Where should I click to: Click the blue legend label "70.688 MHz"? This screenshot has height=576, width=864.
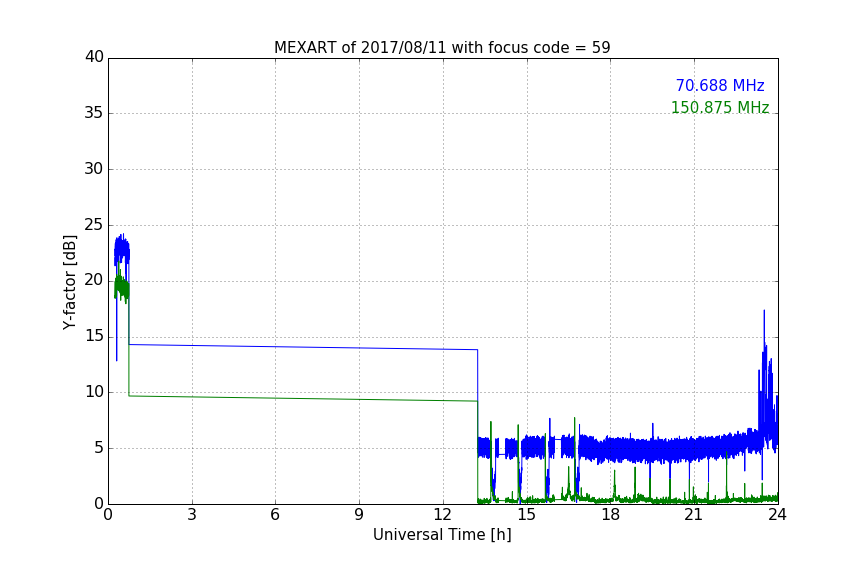(720, 85)
